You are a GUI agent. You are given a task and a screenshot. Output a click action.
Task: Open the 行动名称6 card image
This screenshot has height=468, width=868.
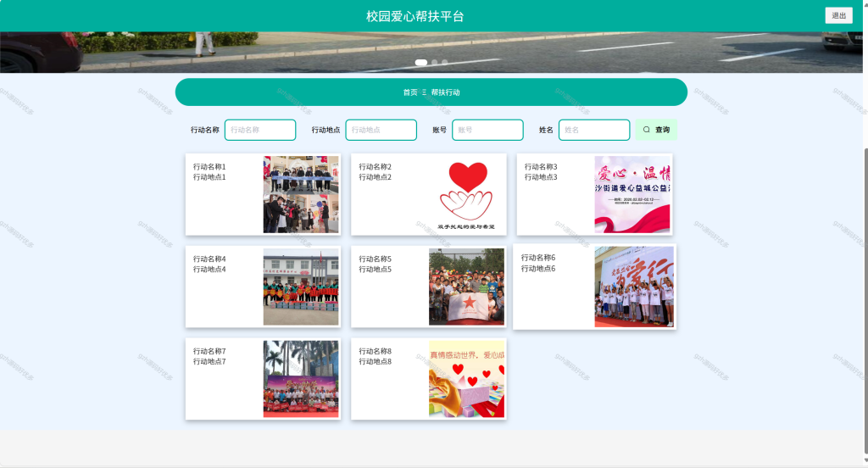(634, 287)
